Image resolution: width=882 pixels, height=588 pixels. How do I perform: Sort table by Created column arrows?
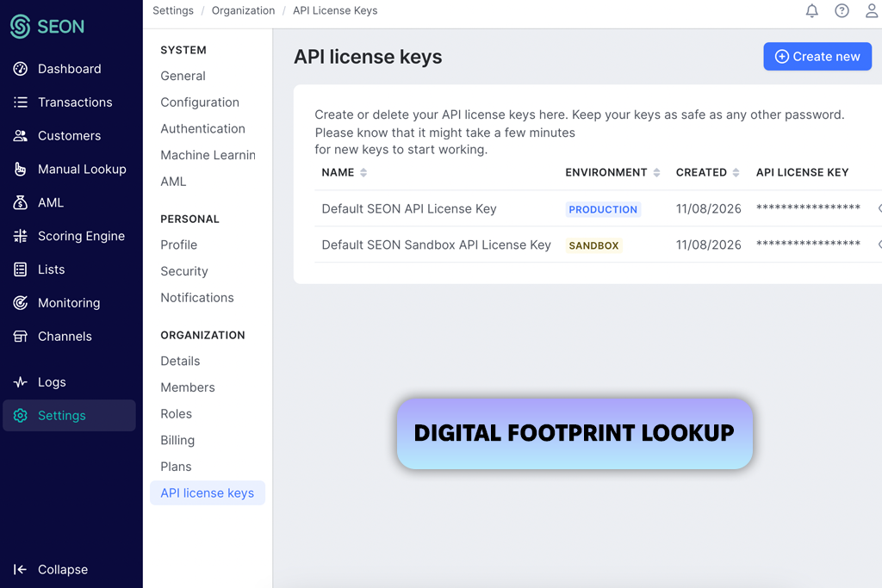coord(736,172)
